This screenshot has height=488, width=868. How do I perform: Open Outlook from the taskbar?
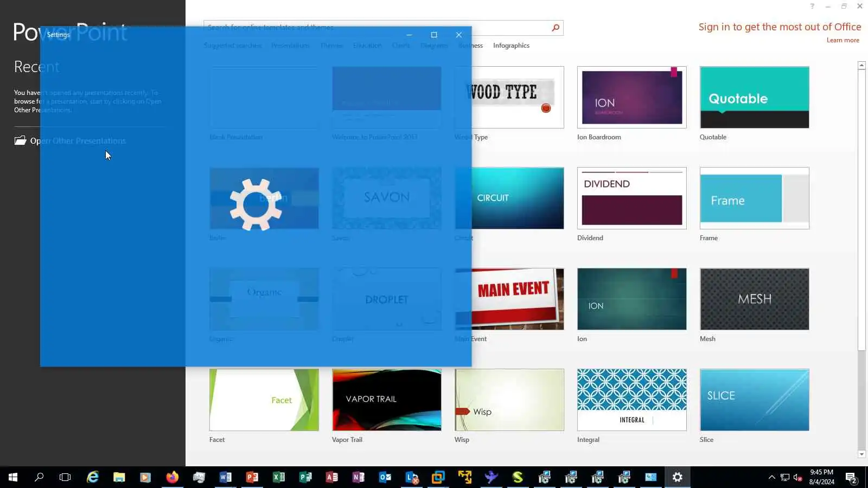pos(385,477)
